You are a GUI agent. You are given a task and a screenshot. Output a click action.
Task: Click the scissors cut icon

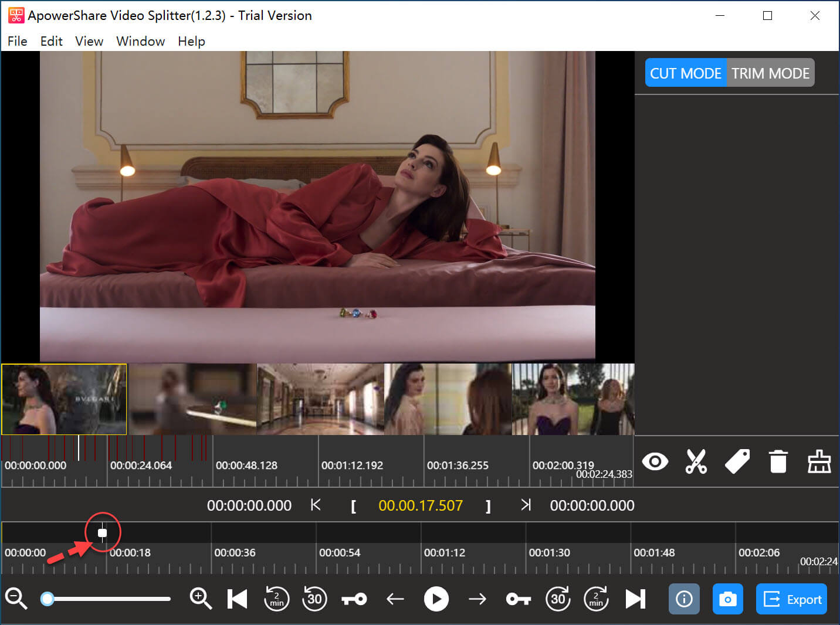(x=696, y=462)
